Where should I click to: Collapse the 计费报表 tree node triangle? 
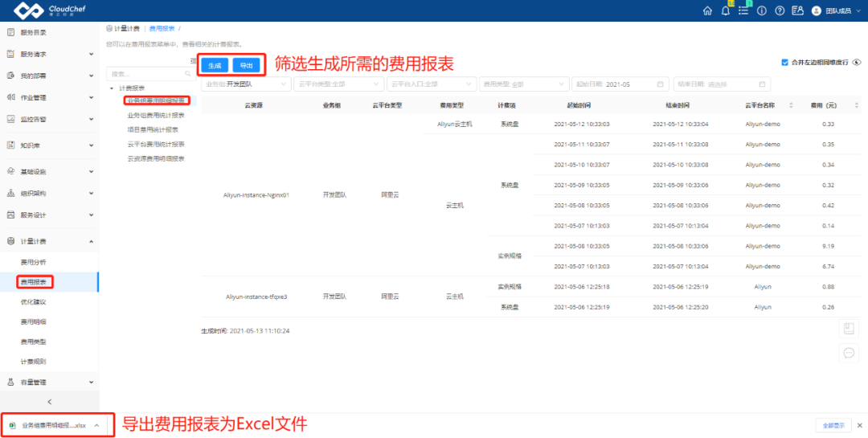click(112, 88)
